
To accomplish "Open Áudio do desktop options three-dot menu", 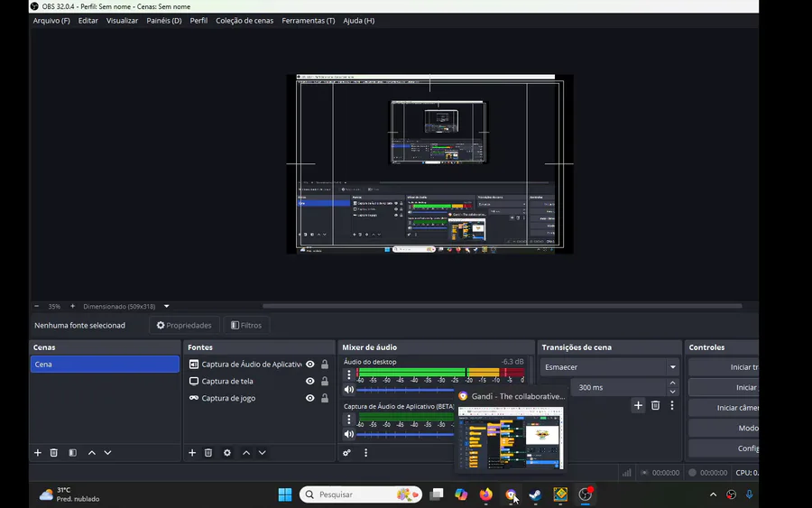I will [x=349, y=374].
